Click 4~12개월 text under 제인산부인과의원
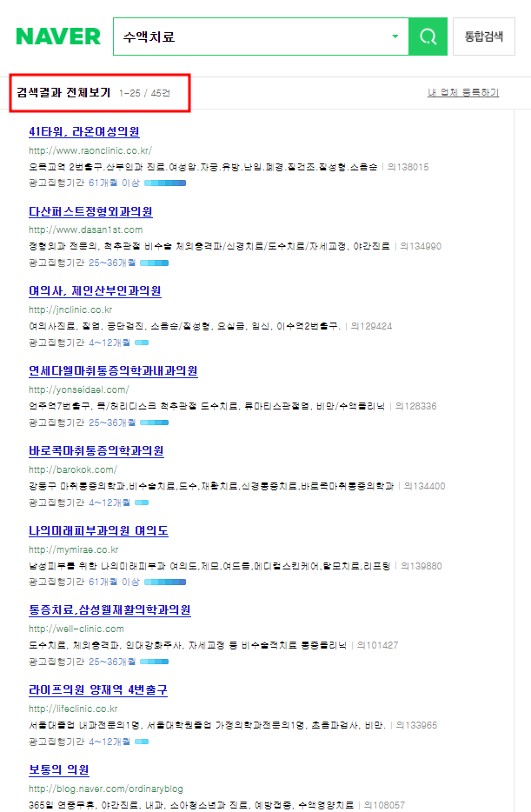531x812 pixels. pos(110,343)
